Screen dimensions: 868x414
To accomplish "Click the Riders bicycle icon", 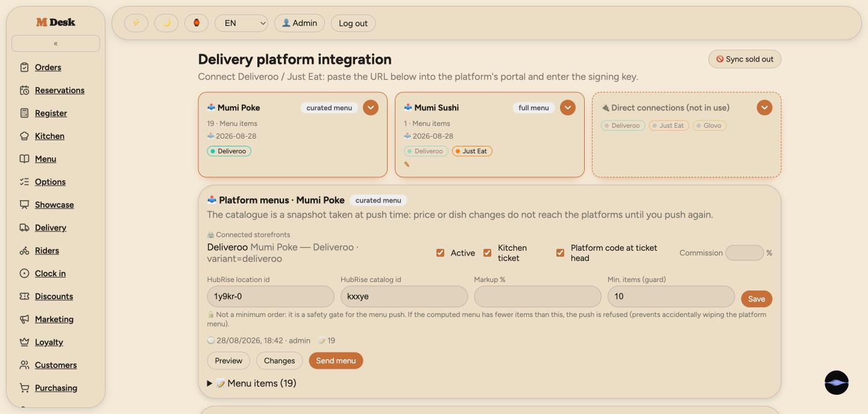I will point(24,251).
